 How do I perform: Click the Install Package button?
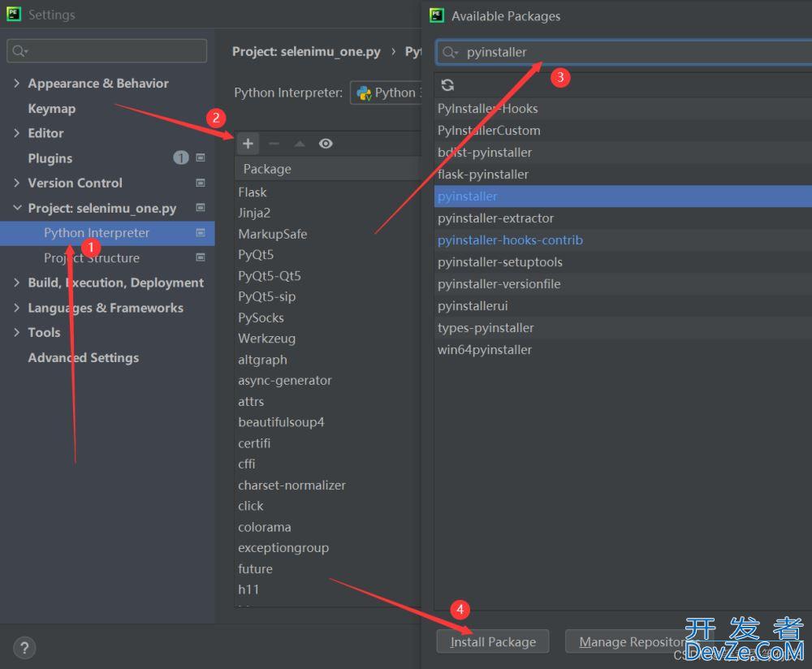[493, 641]
